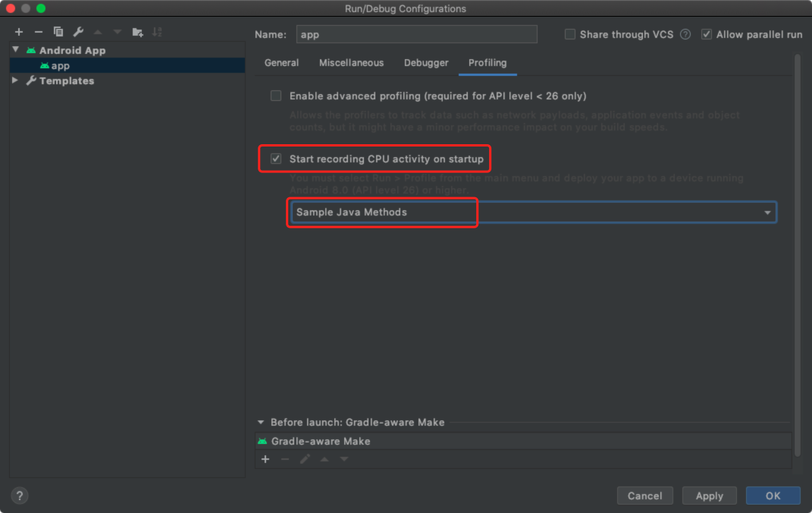Collapse the Android App tree node
Viewport: 812px width, 513px height.
[x=15, y=50]
